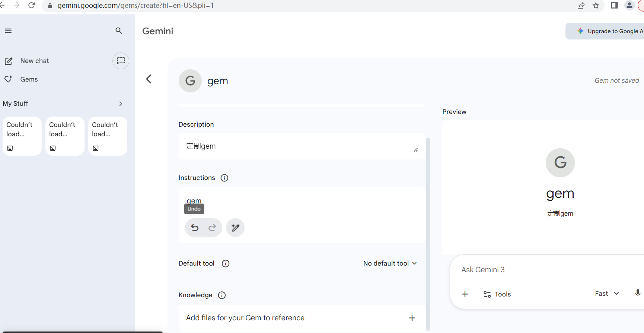
Task: Show Knowledge info icon
Action: 222,295
